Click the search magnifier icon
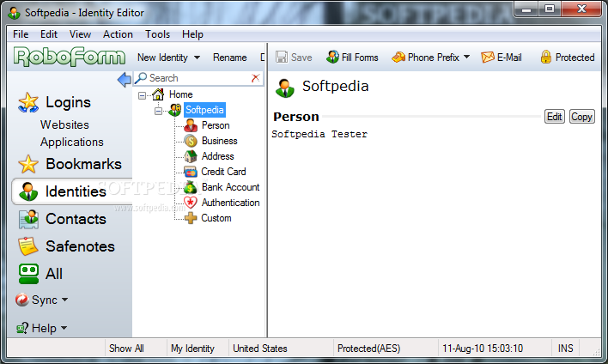The height and width of the screenshot is (364, 608). pos(141,78)
